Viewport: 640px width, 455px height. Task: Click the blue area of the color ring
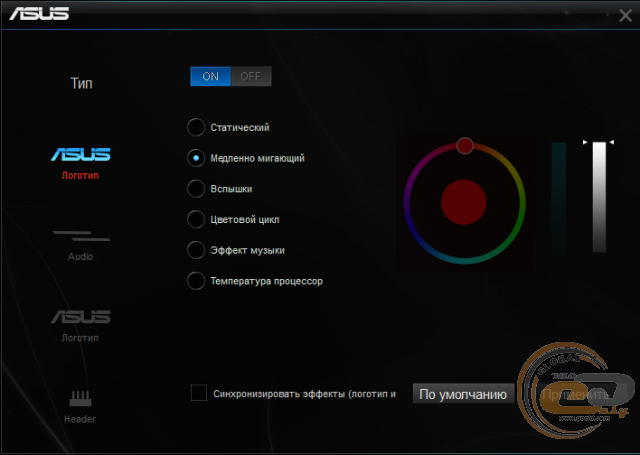click(414, 231)
